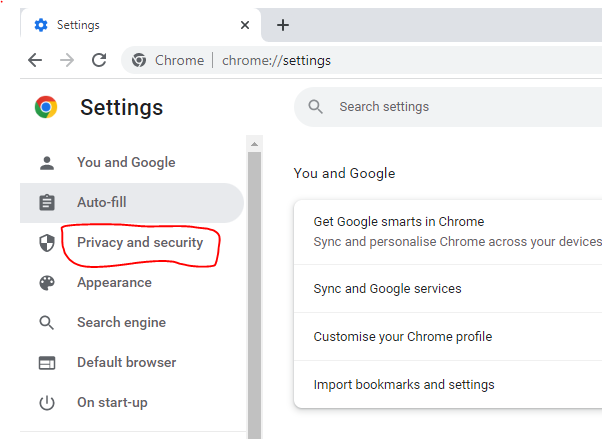Viewport: 602px width, 439px height.
Task: Click the chrome://settings address bar URL
Action: click(276, 60)
